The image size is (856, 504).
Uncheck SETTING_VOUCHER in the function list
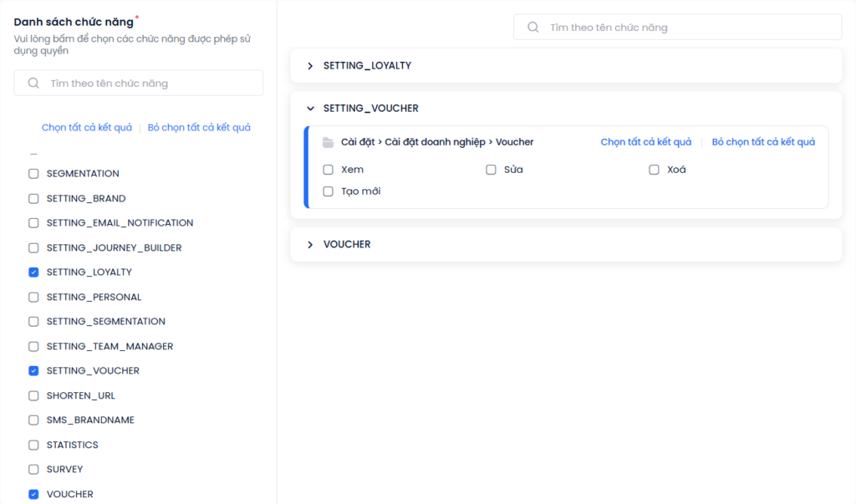point(33,371)
